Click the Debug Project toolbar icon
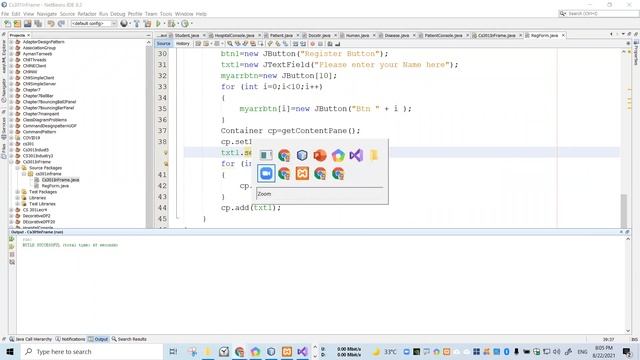This screenshot has height=360, width=640. click(171, 24)
